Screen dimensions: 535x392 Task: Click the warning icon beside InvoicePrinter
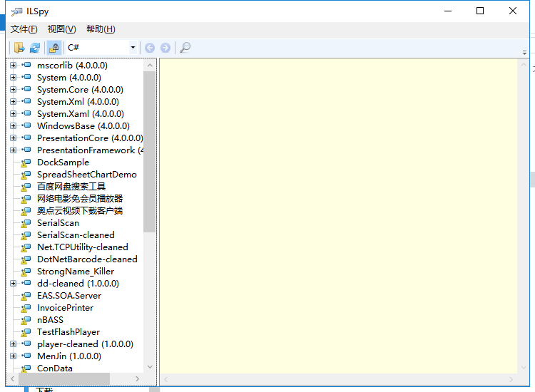(26, 308)
